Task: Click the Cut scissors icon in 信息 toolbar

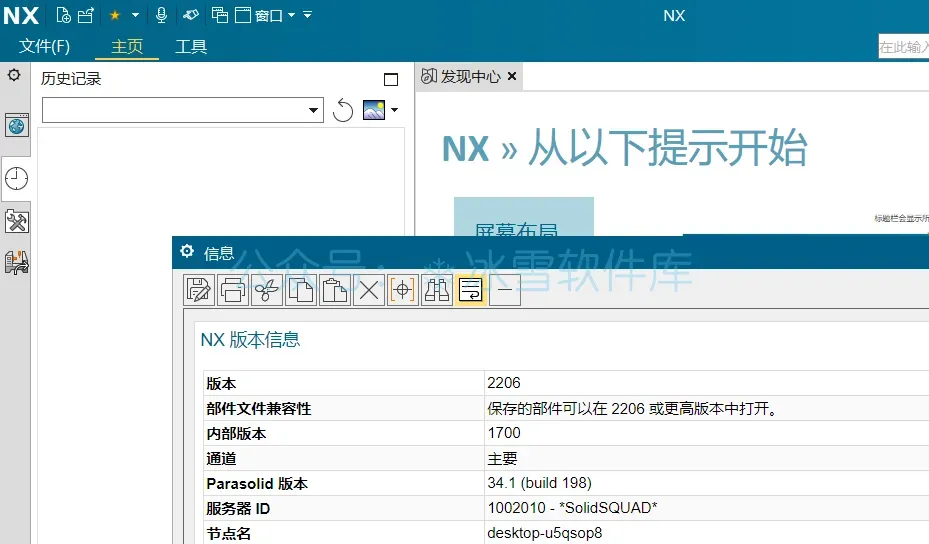Action: [267, 290]
